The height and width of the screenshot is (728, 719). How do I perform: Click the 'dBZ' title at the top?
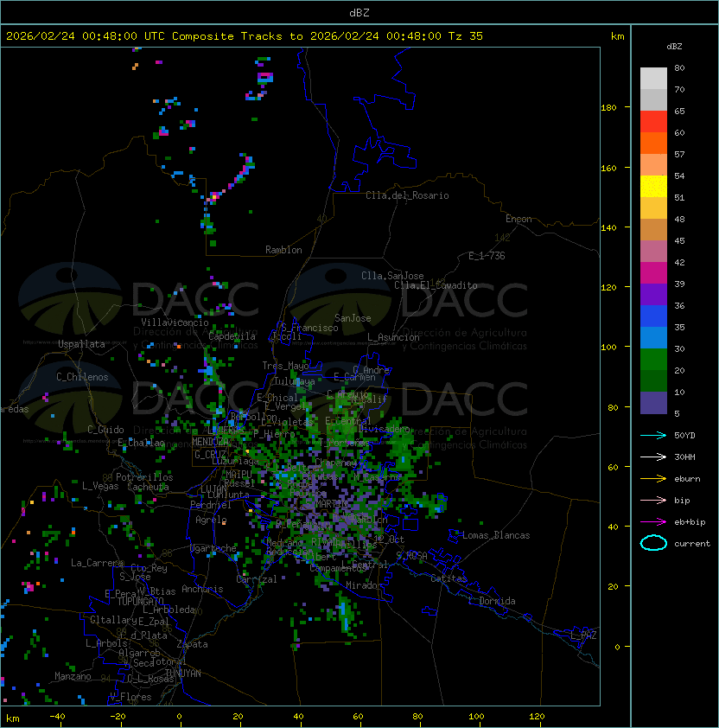click(359, 13)
